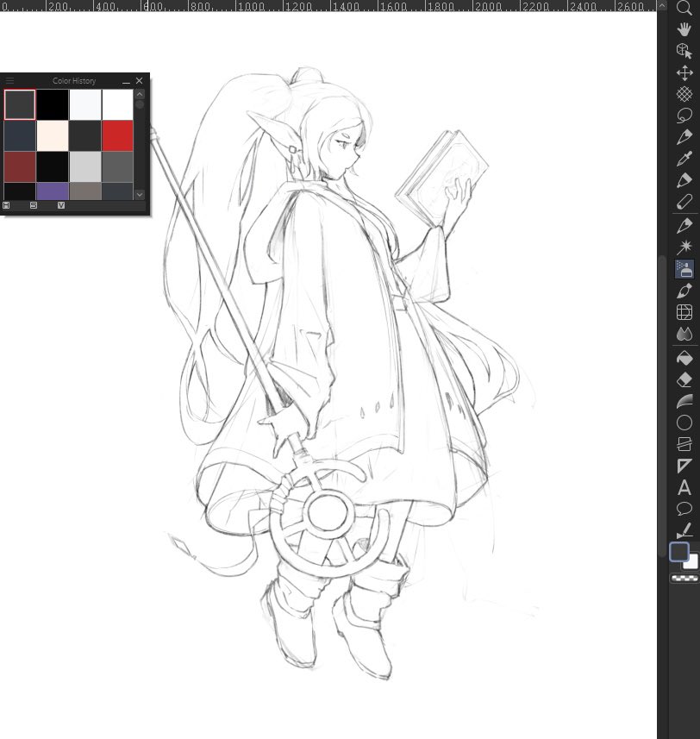Select the Balloon speech bubble tool
Image resolution: width=700 pixels, height=739 pixels.
click(x=684, y=509)
